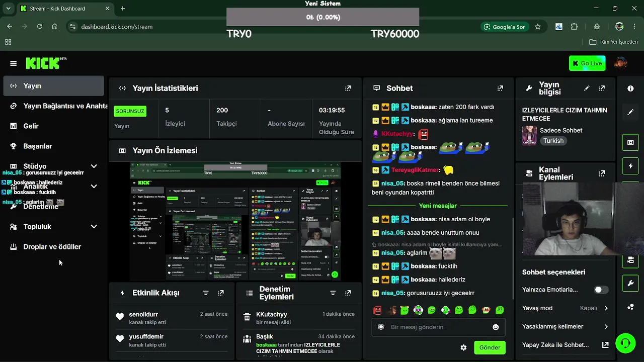Image resolution: width=644 pixels, height=362 pixels.
Task: Edit stream info with the Yayın bilgisi pencil
Action: click(x=587, y=88)
